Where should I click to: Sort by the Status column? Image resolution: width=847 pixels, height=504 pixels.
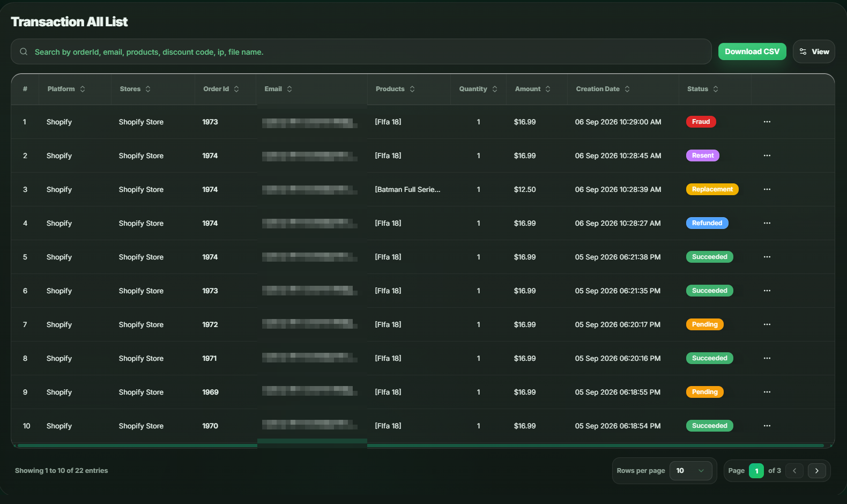coord(703,89)
